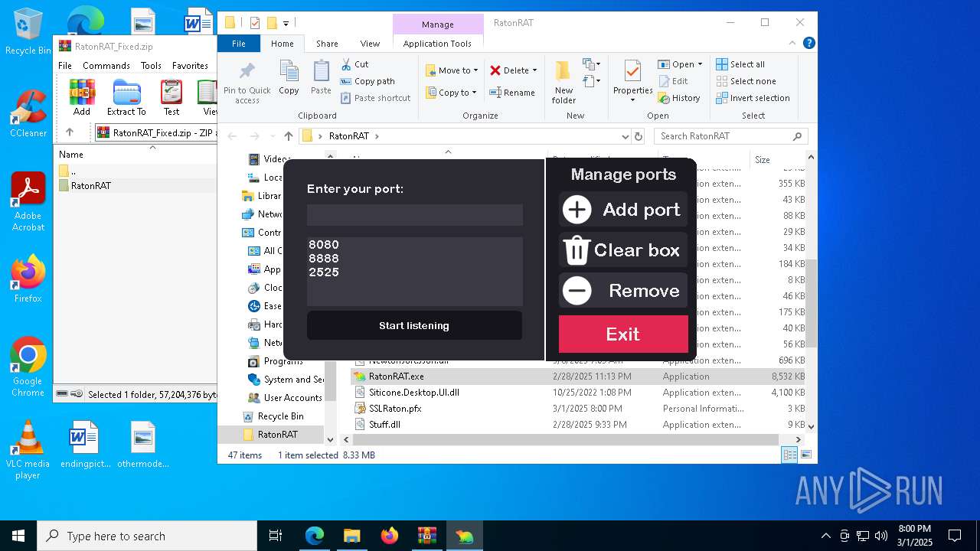Click the Add port button

point(622,209)
